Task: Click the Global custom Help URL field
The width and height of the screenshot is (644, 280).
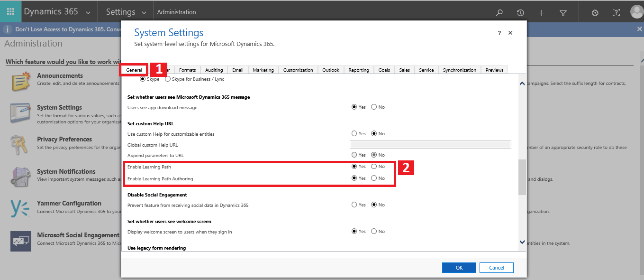Action: (430, 145)
